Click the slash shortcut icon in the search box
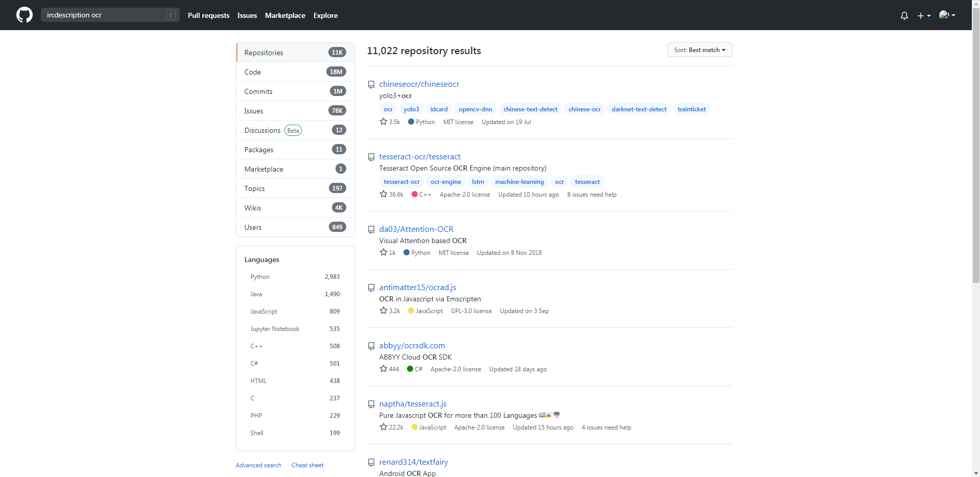Image resolution: width=980 pixels, height=477 pixels. click(x=171, y=15)
